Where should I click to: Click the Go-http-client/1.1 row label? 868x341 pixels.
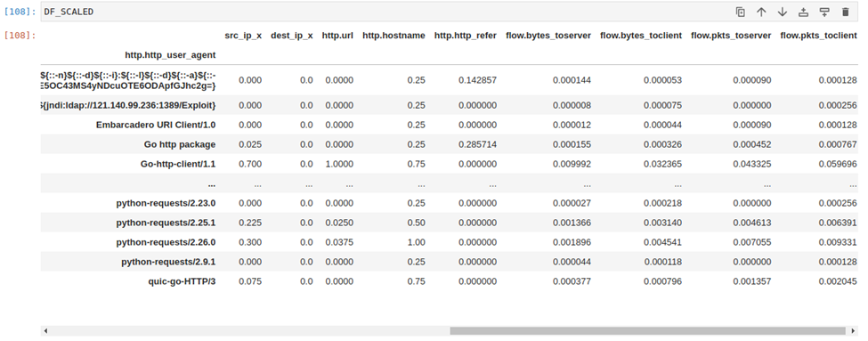tap(178, 164)
